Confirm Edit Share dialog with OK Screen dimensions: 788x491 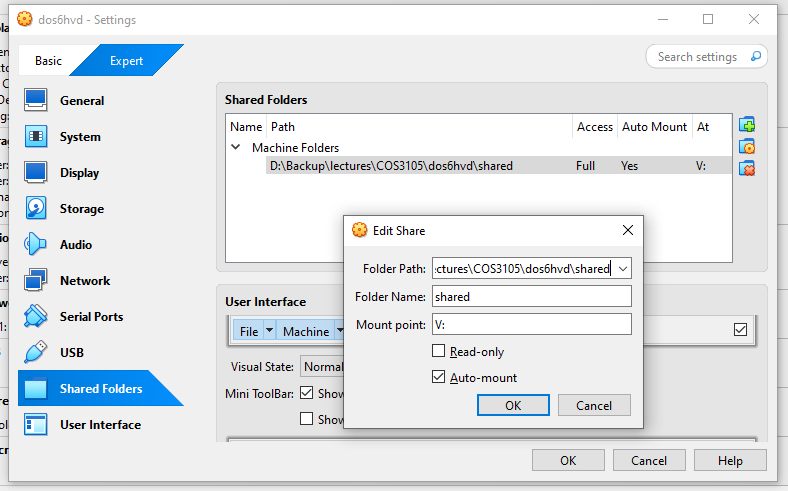(513, 405)
